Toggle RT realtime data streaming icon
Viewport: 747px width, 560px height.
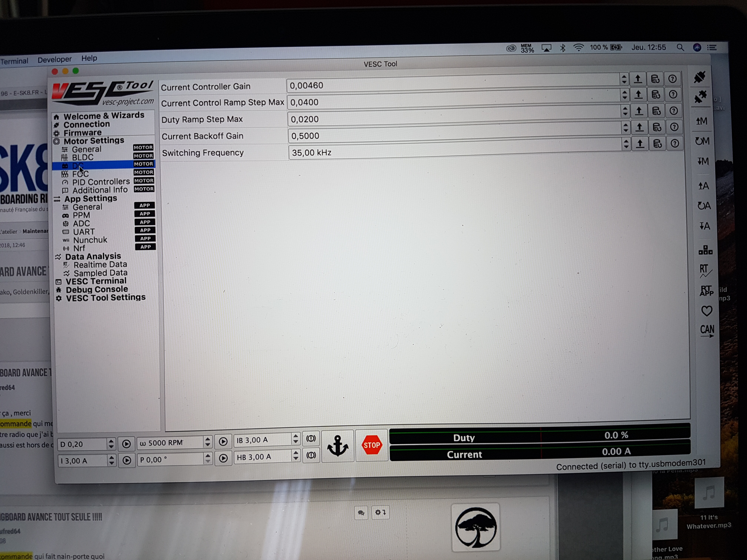[x=705, y=271]
